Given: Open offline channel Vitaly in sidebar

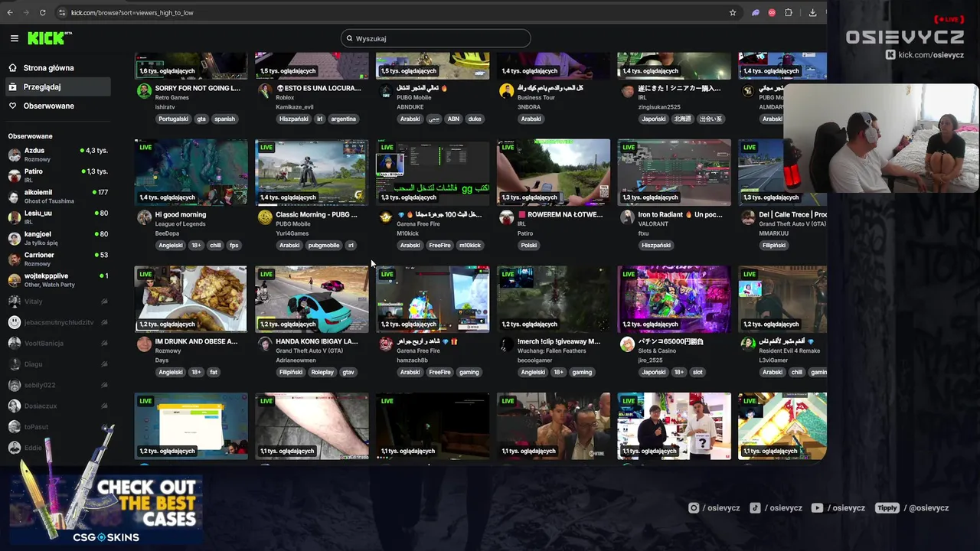Looking at the screenshot, I should tap(57, 302).
